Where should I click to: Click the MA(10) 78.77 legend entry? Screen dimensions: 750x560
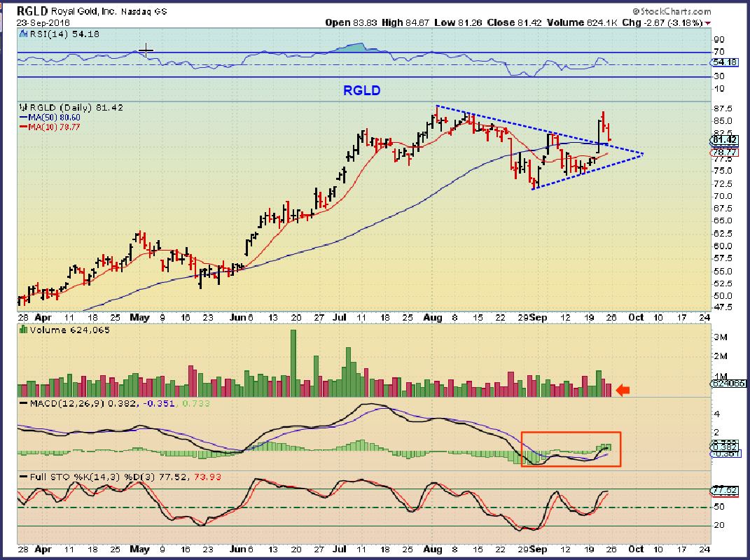[50, 127]
